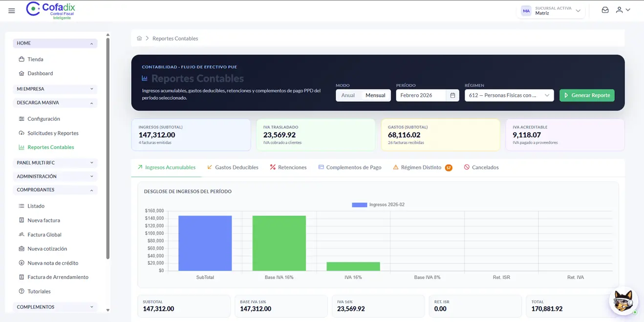
Task: Toggle the Ingresos 2026-02 chart legend
Action: tap(378, 205)
